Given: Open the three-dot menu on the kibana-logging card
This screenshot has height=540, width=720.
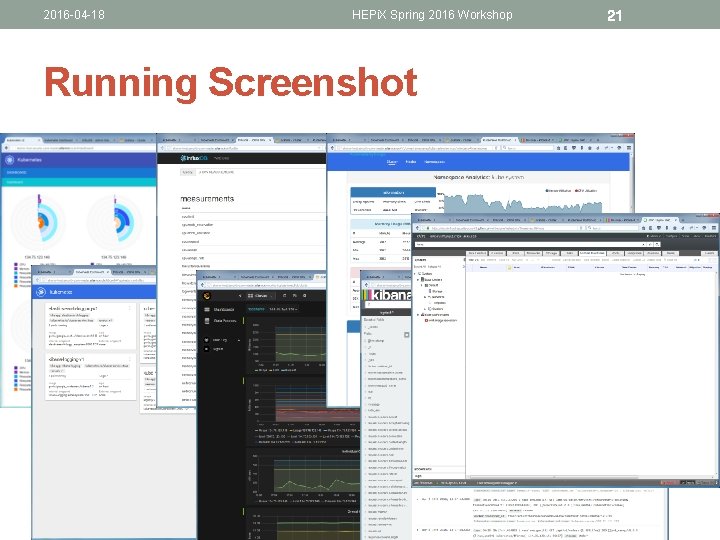Looking at the screenshot, I should click(x=129, y=359).
